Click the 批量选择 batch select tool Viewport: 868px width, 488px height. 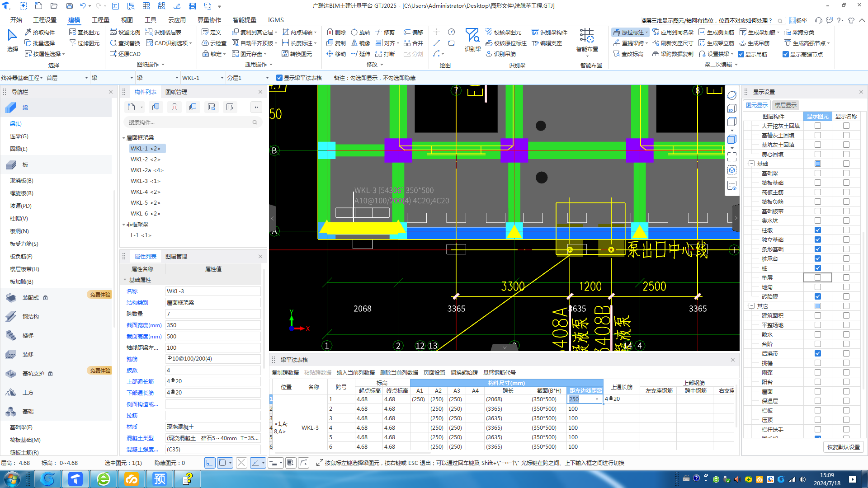click(x=40, y=43)
